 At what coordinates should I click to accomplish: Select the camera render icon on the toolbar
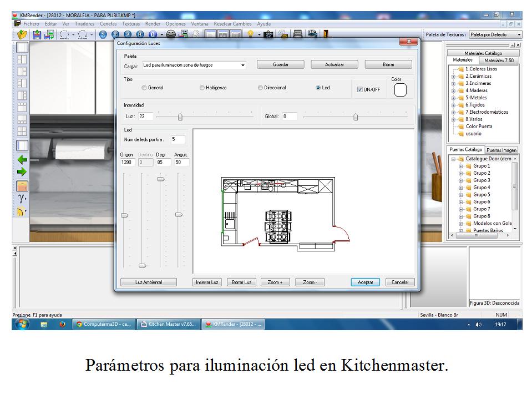click(268, 33)
